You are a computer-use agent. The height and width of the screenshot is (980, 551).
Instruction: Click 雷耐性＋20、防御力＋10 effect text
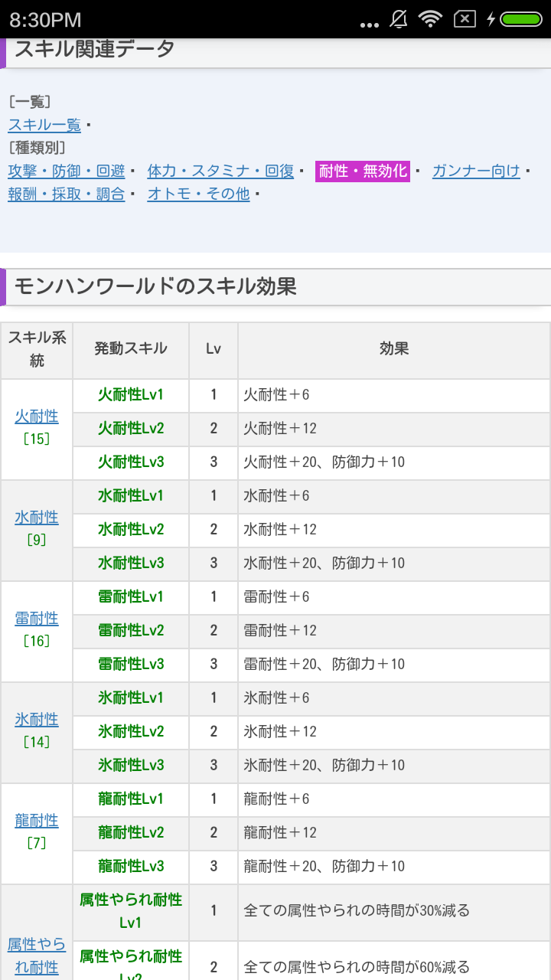pyautogui.click(x=324, y=665)
